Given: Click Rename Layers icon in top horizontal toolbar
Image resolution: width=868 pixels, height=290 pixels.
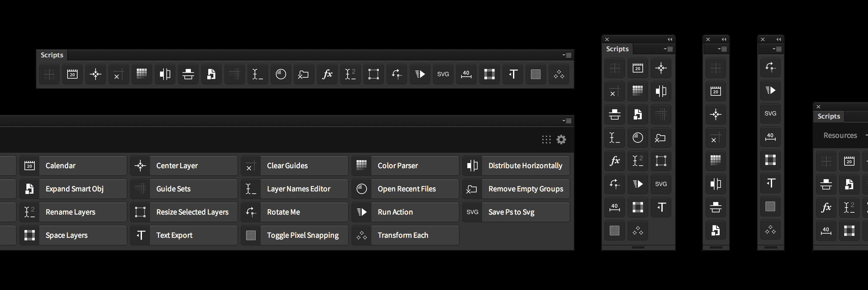Looking at the screenshot, I should pyautogui.click(x=350, y=74).
